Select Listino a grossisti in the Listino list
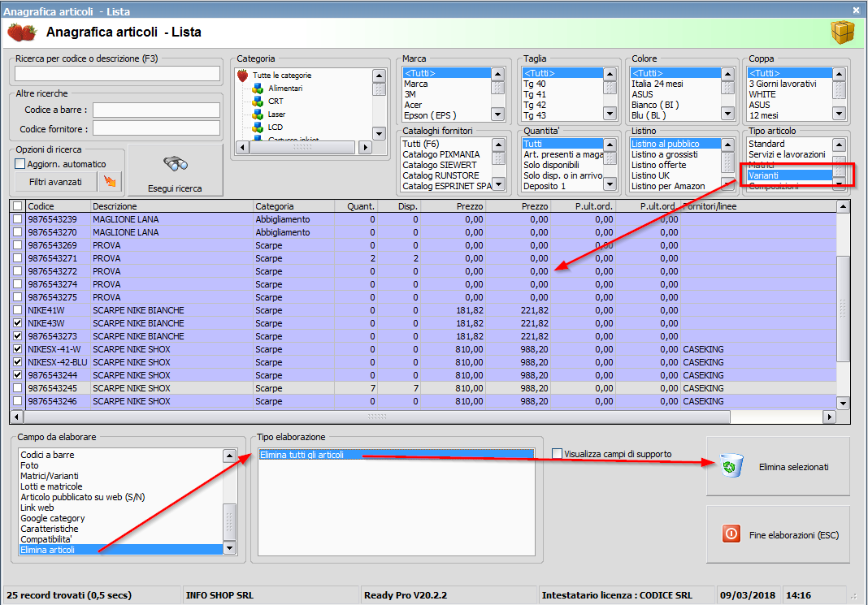 point(675,154)
